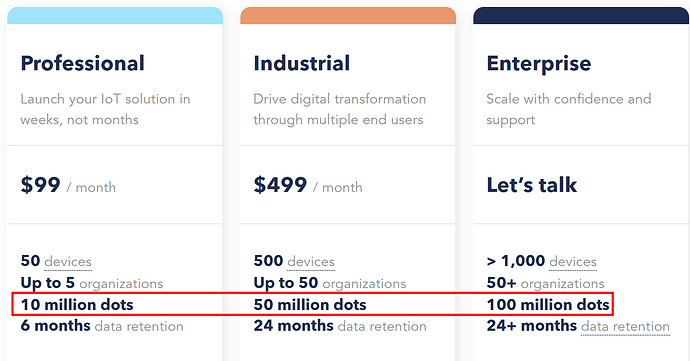Click Up to 50 organizations text

[330, 283]
